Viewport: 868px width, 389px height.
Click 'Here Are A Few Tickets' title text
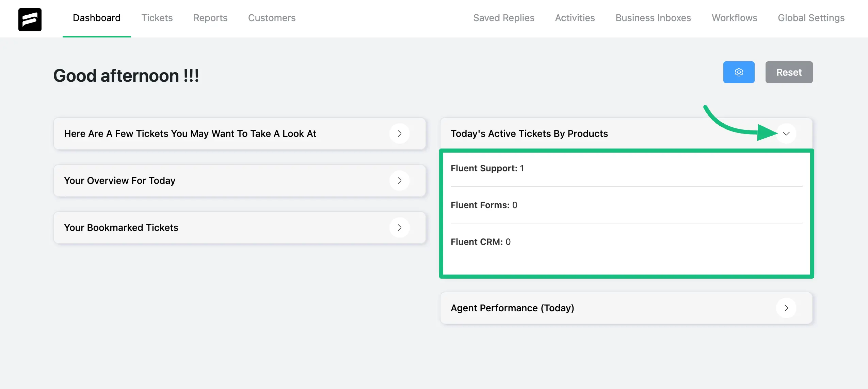[190, 134]
